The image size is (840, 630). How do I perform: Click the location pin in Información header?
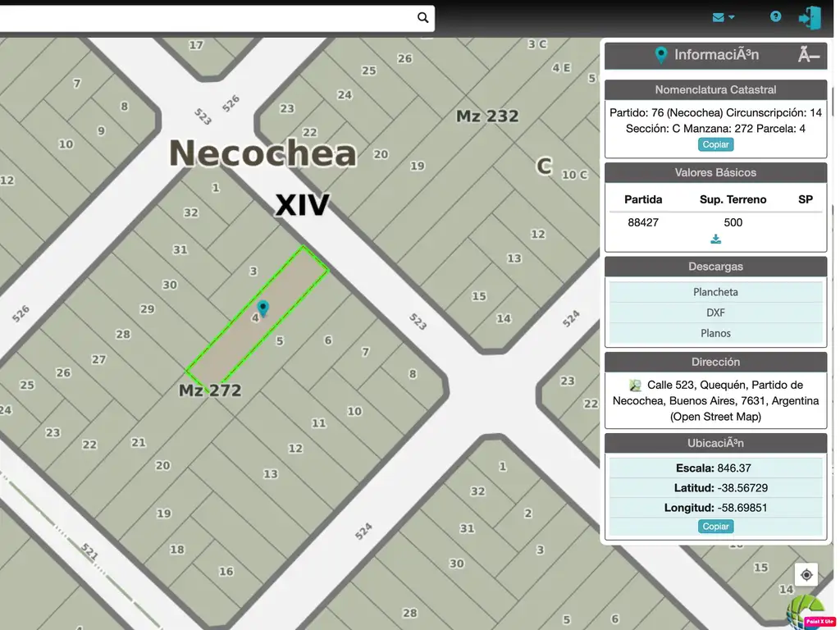tap(660, 55)
